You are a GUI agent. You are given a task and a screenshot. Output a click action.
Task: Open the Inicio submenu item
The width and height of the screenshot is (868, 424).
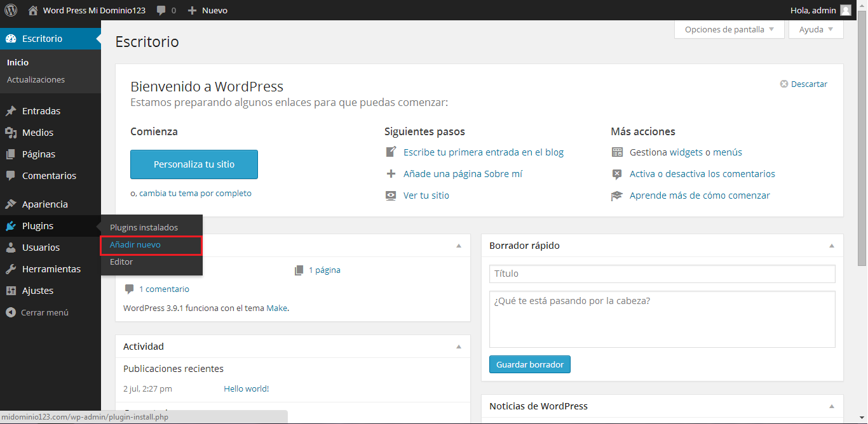pyautogui.click(x=18, y=63)
